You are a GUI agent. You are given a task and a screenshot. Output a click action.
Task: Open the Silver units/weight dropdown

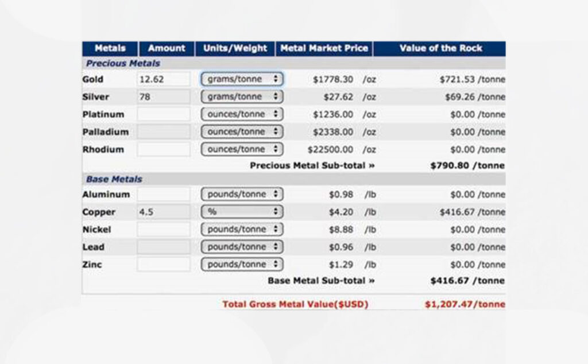click(242, 96)
